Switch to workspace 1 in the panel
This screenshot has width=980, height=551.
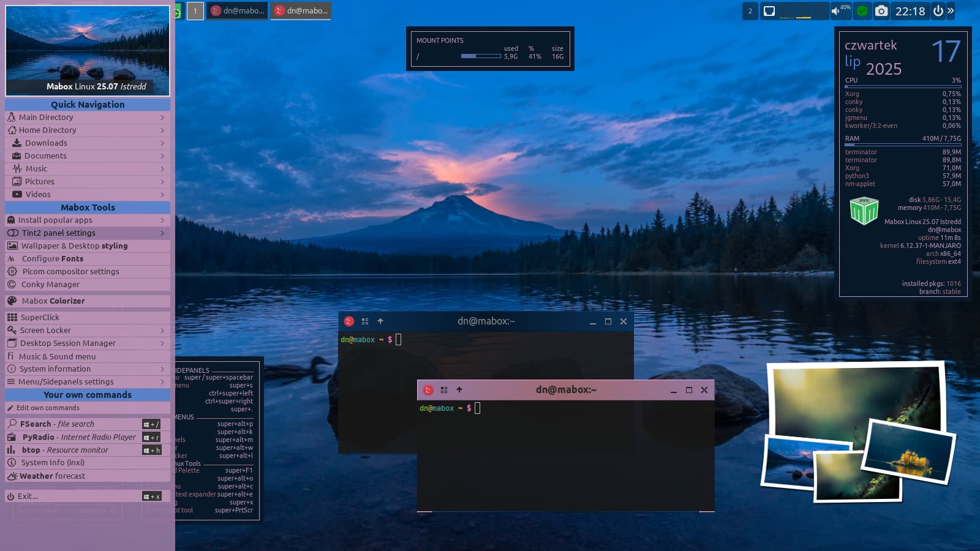point(195,11)
